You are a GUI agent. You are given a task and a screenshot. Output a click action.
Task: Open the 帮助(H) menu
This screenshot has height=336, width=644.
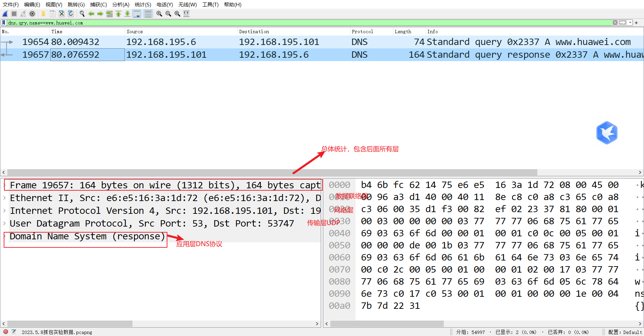coord(232,5)
